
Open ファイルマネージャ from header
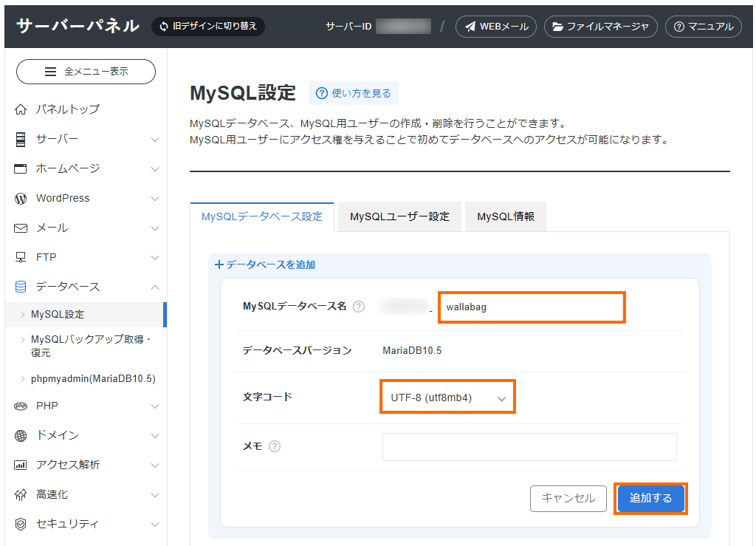coord(601,27)
